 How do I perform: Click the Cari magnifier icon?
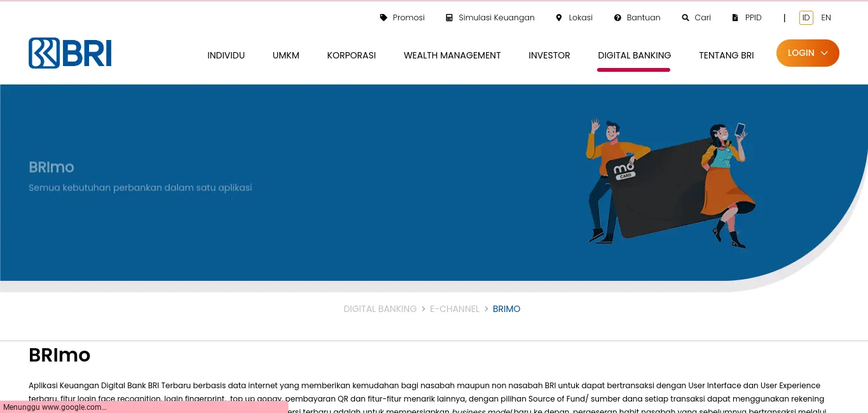coord(685,18)
